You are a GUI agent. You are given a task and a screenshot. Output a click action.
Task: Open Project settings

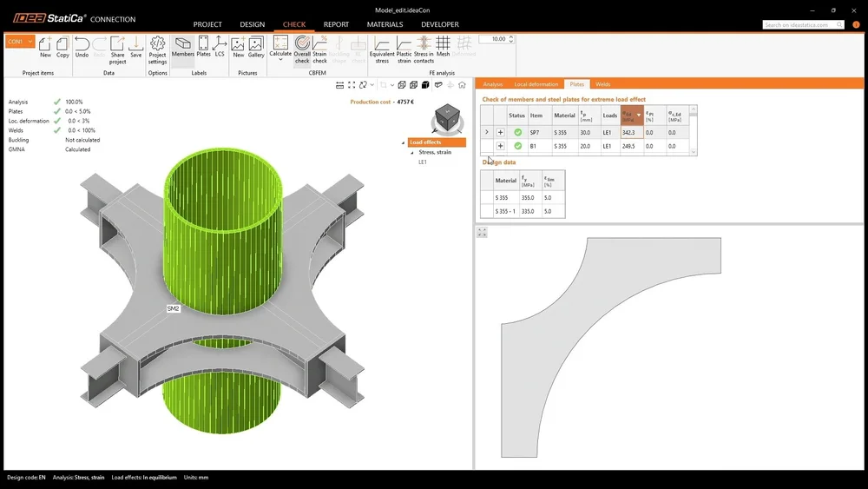(157, 50)
